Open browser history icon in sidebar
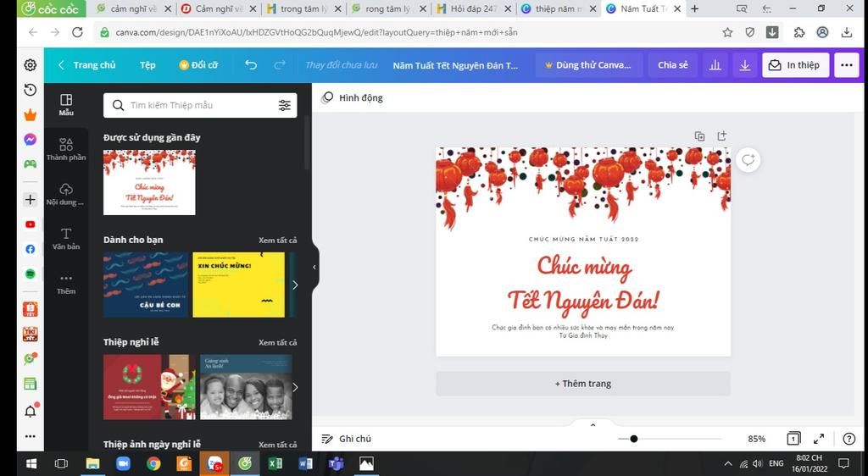This screenshot has width=868, height=476. (31, 90)
